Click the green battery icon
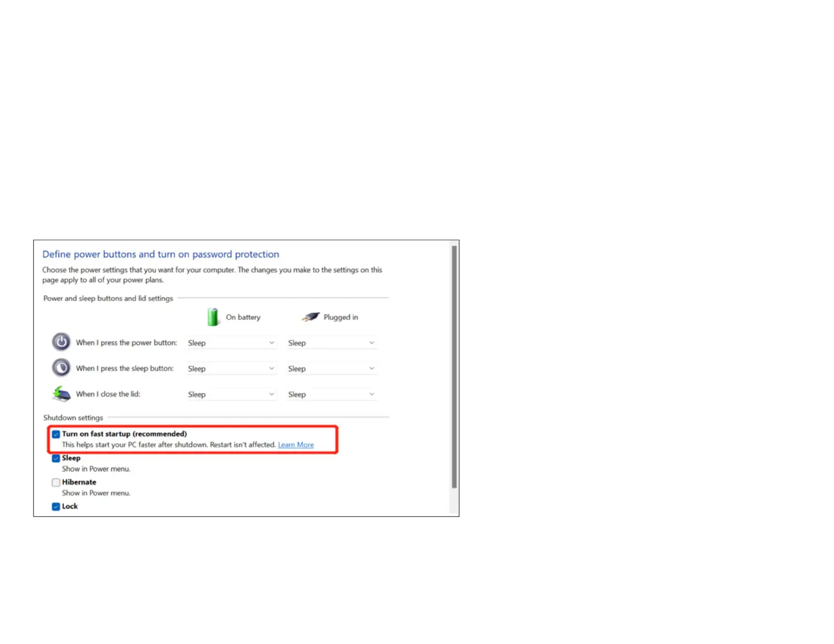The height and width of the screenshot is (644, 834). tap(213, 317)
